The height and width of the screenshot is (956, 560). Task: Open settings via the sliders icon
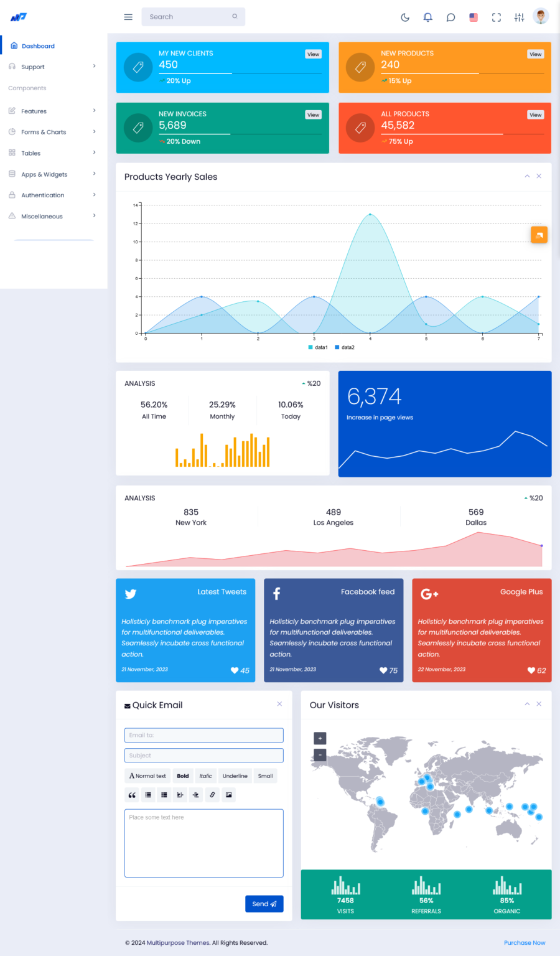(x=519, y=17)
